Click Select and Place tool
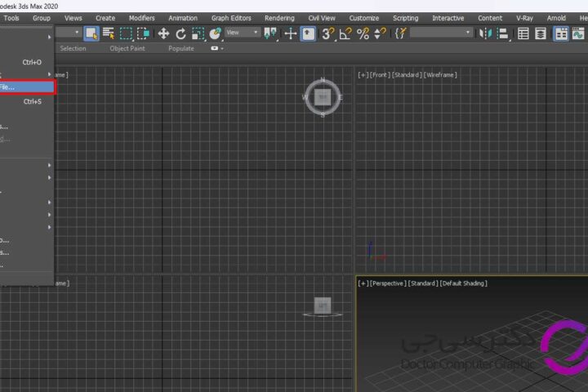The image size is (588, 392). click(x=216, y=33)
